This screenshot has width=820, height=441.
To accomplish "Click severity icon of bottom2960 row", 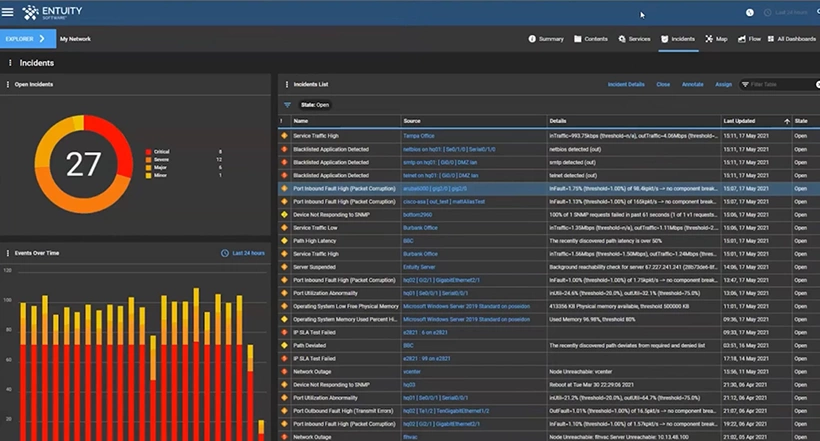I will 284,214.
